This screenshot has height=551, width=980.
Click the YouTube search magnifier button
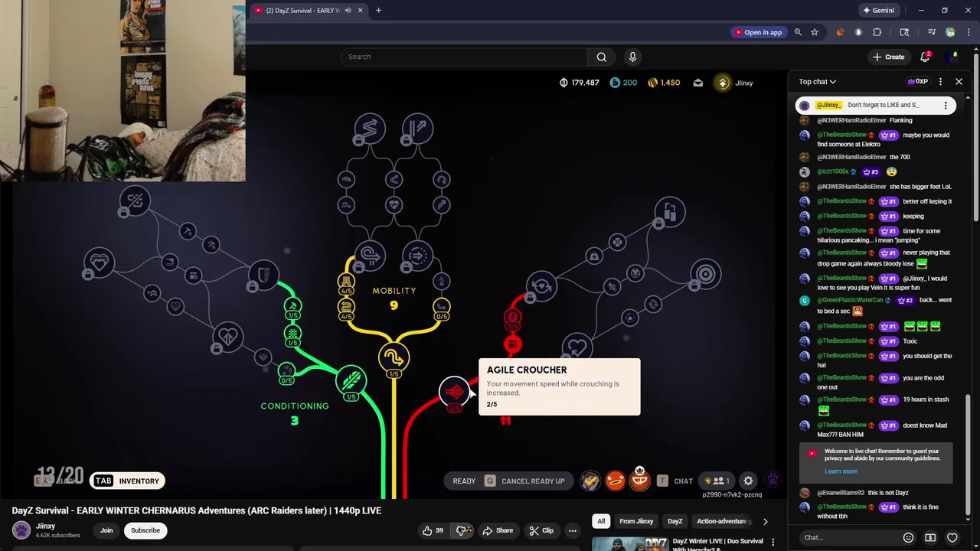click(x=602, y=57)
